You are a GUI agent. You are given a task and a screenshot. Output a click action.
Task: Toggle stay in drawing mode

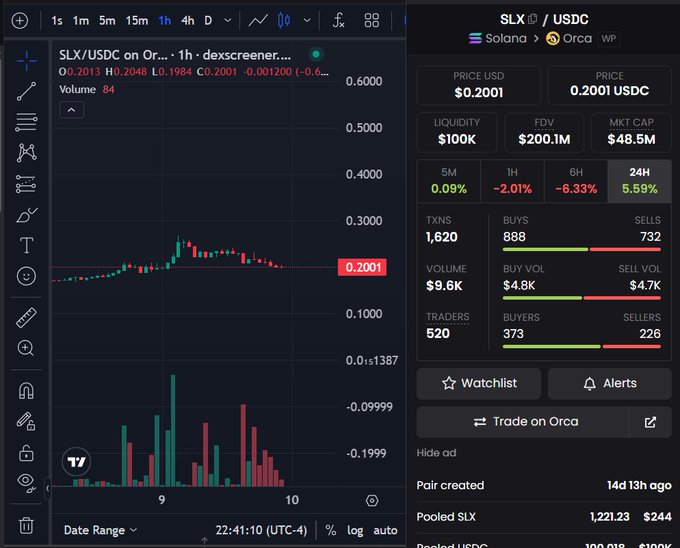[26, 421]
